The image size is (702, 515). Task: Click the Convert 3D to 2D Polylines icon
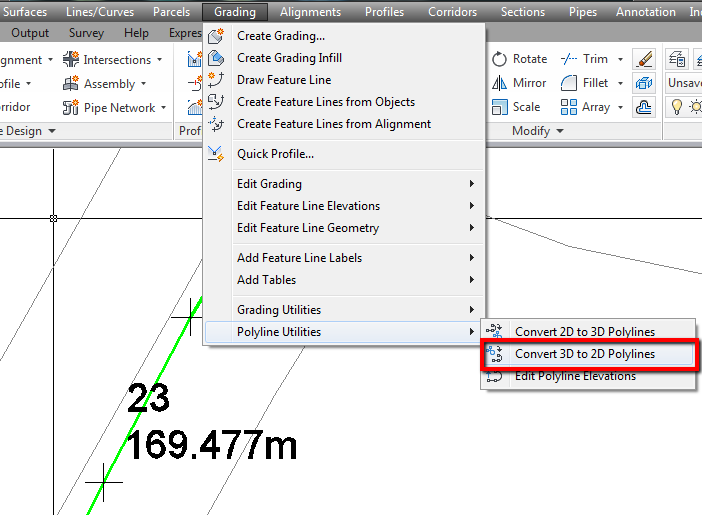494,353
